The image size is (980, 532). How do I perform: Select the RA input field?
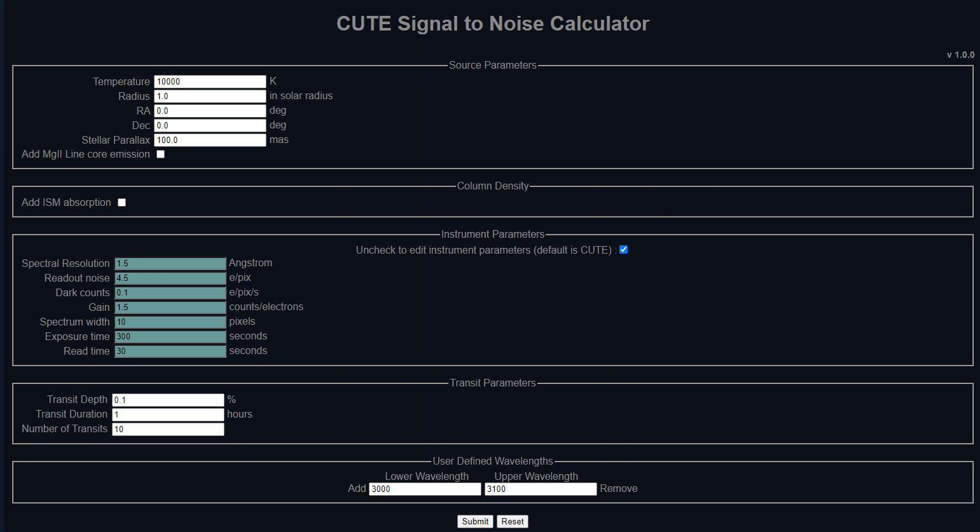210,111
